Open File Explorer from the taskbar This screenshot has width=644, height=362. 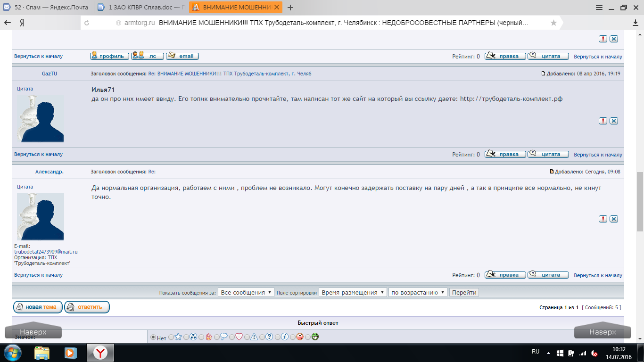coord(41,353)
